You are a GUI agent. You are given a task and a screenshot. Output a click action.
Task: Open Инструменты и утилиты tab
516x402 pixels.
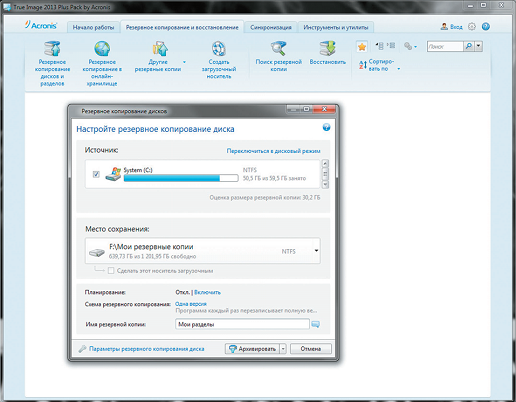(336, 27)
